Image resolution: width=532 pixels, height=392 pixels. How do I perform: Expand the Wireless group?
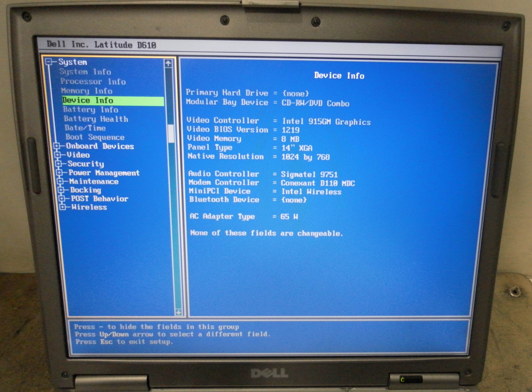coord(62,207)
